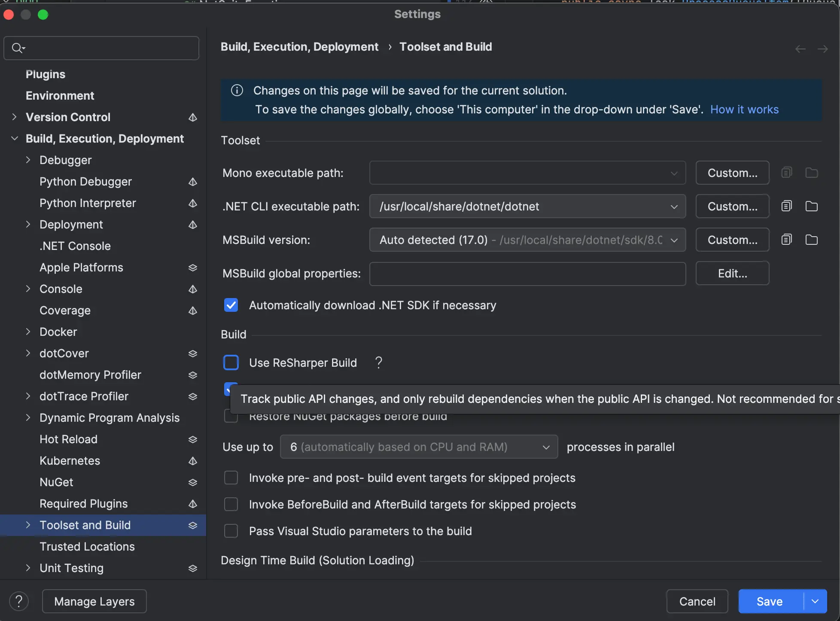Viewport: 840px width, 621px height.
Task: Click the NuGet sync icon
Action: pos(192,482)
